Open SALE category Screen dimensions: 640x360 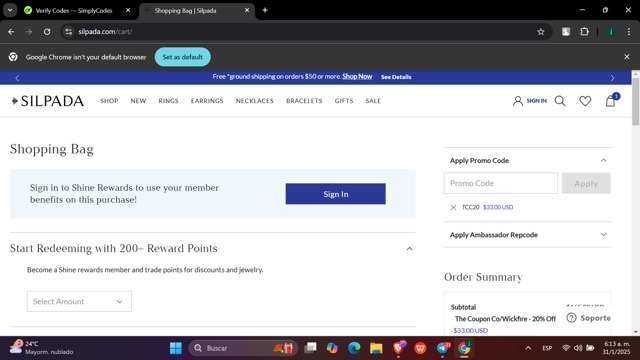(373, 101)
